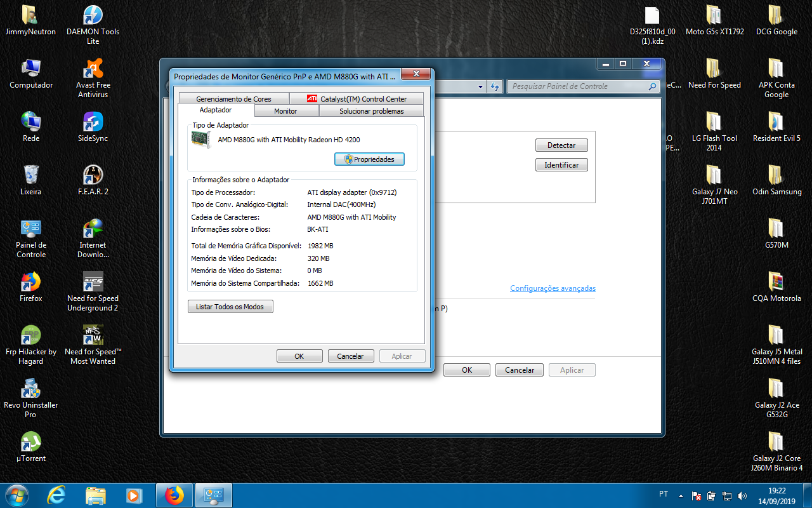
Task: Launch µTorrent desktop shortcut
Action: [x=31, y=447]
